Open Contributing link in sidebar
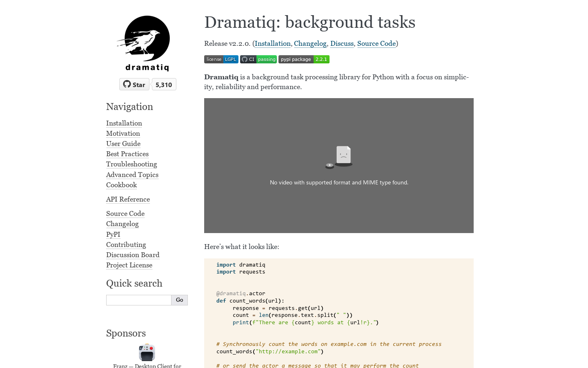This screenshot has width=588, height=368. click(126, 245)
